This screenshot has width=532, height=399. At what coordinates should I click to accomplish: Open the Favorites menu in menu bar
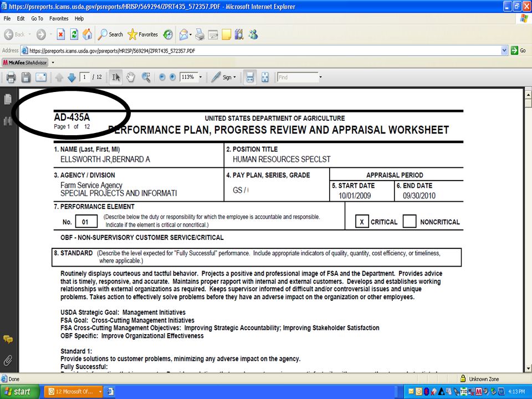click(59, 19)
